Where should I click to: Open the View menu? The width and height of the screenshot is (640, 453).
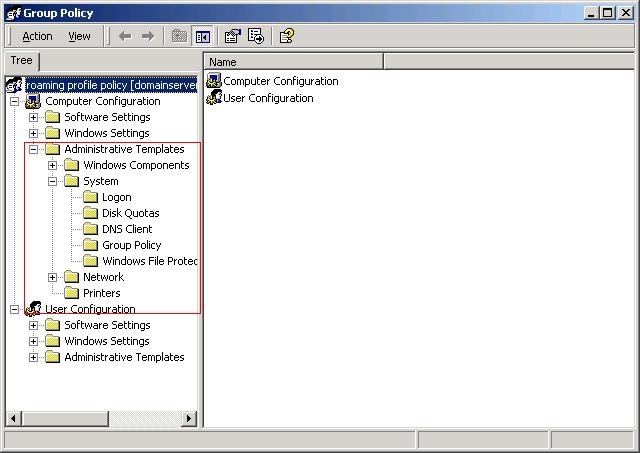tap(79, 36)
